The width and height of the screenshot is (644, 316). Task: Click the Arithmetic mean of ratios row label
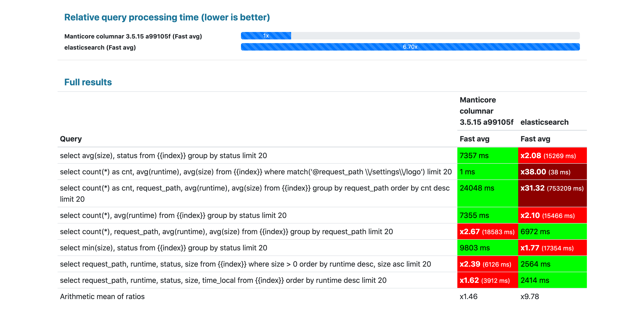pos(102,297)
